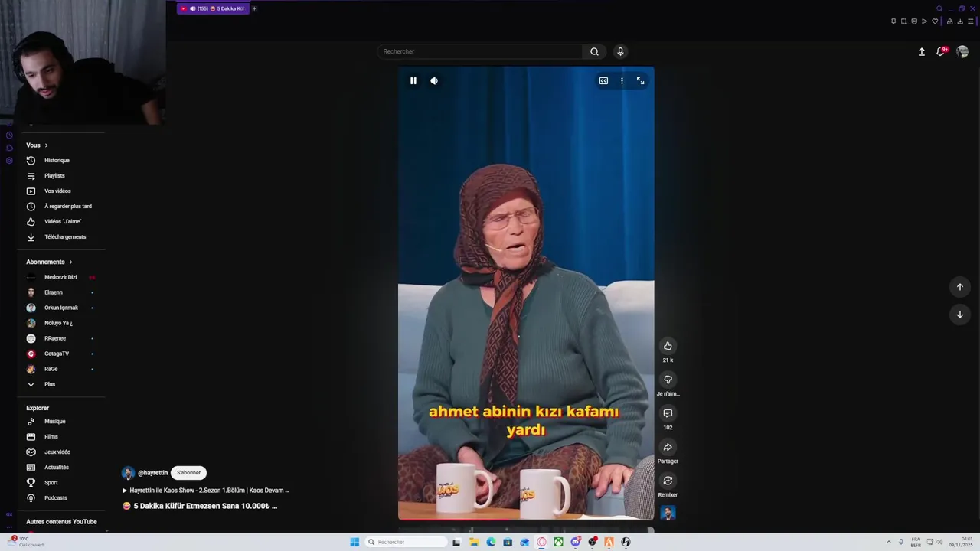Open Playlists in the sidebar
The image size is (980, 551).
coord(54,176)
